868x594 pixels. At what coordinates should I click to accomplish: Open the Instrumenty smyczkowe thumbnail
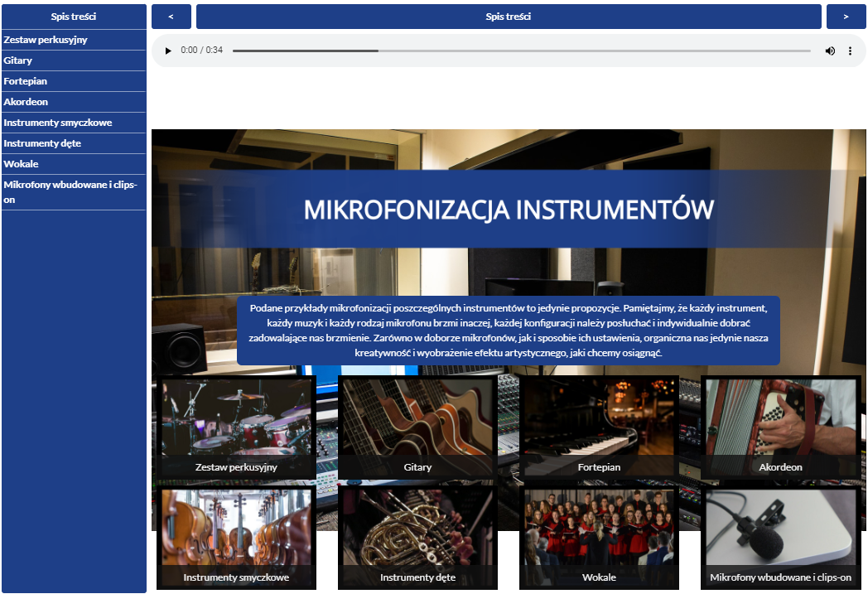[236, 537]
